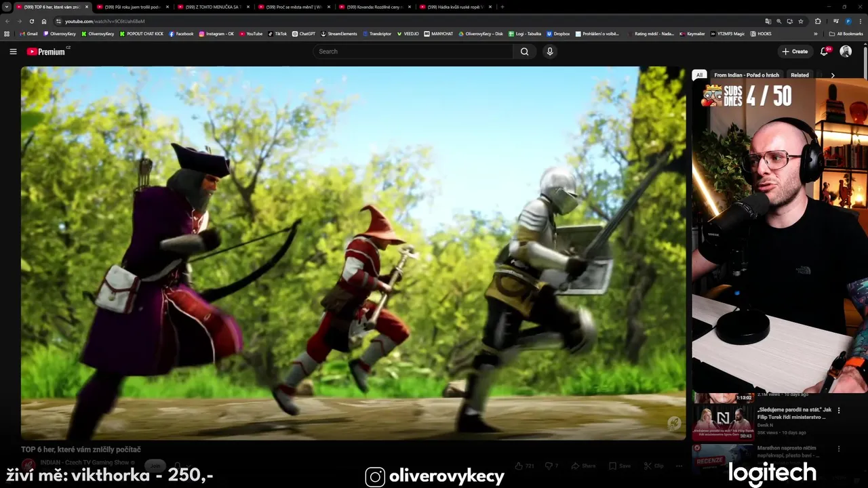Bookmark this page with the star icon
The width and height of the screenshot is (868, 488).
click(x=802, y=21)
